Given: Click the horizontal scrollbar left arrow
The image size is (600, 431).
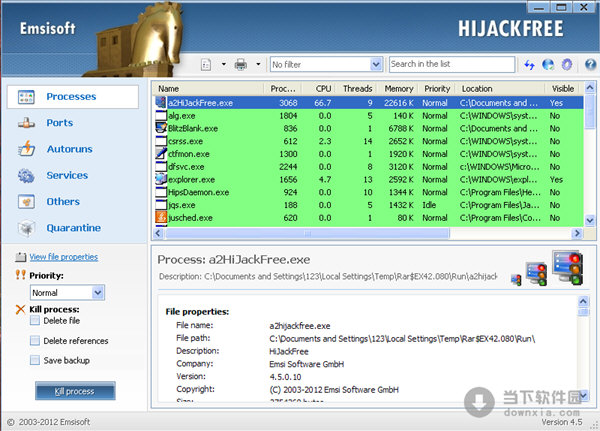Looking at the screenshot, I should click(158, 233).
